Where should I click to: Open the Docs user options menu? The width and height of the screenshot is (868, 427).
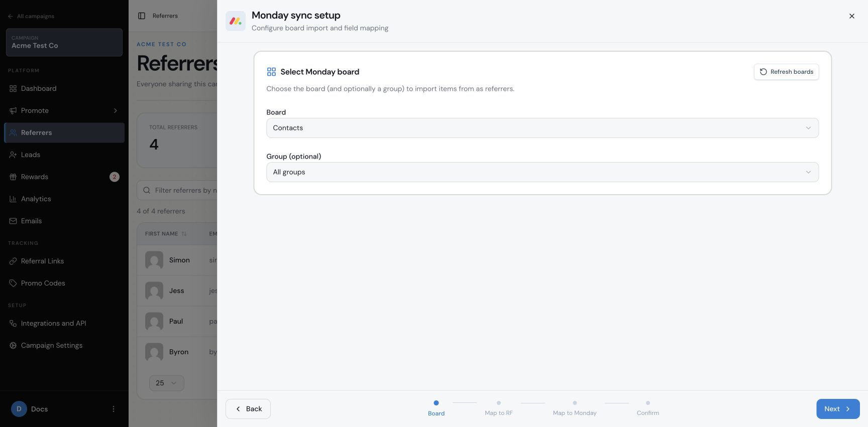114,409
